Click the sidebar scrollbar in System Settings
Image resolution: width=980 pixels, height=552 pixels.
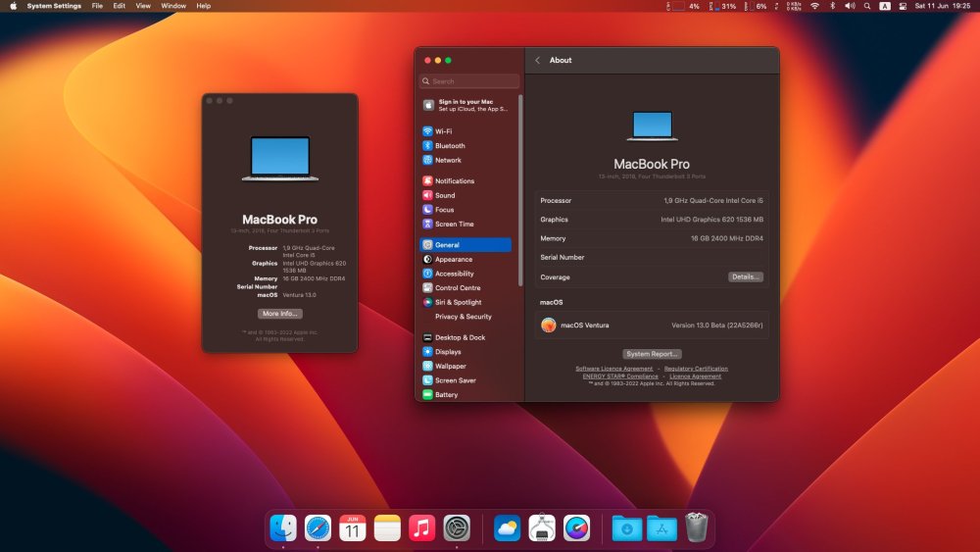(520, 190)
